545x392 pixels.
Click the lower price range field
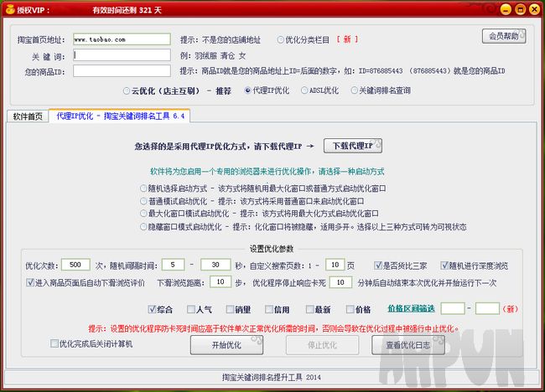tap(453, 308)
